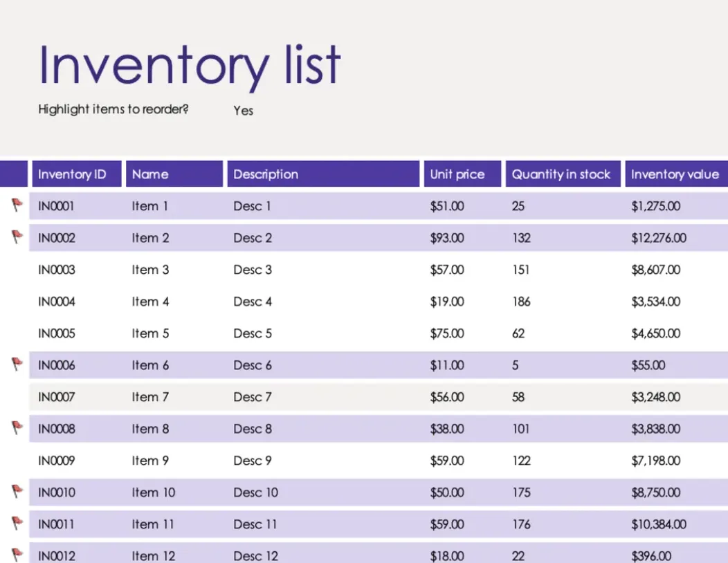Select cell IN0011
Image resolution: width=728 pixels, height=563 pixels.
56,524
